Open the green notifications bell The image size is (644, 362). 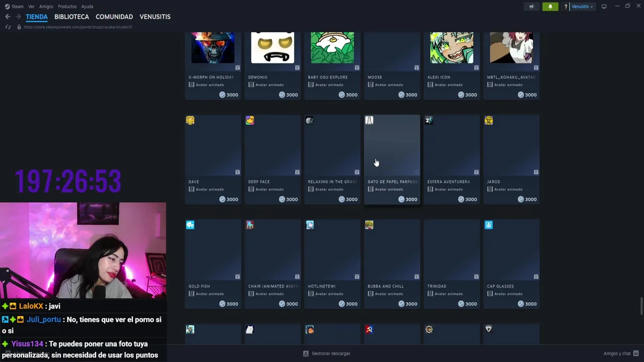click(x=550, y=7)
